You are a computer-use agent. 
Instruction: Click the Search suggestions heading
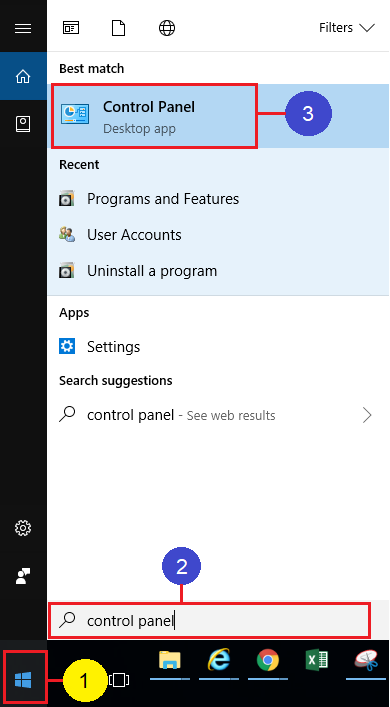[115, 381]
